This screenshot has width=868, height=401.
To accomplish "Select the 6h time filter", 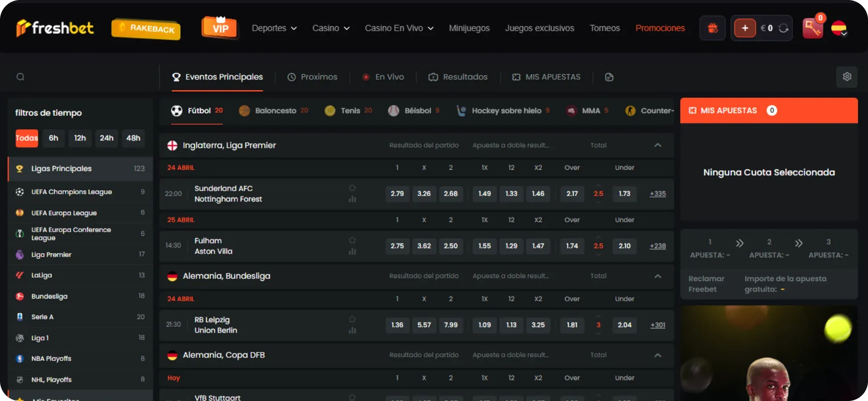I will (53, 138).
